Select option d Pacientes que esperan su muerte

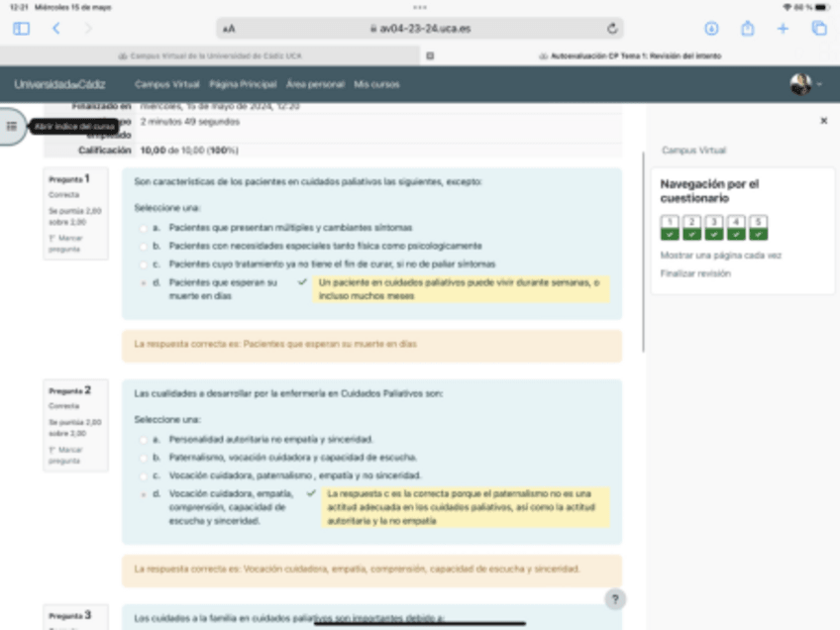(143, 283)
